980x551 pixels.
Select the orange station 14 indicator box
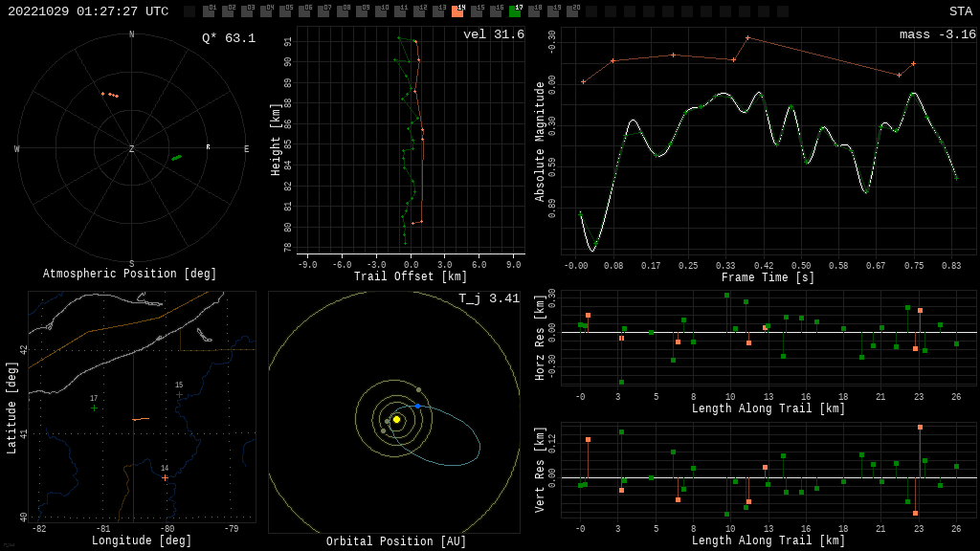click(457, 11)
